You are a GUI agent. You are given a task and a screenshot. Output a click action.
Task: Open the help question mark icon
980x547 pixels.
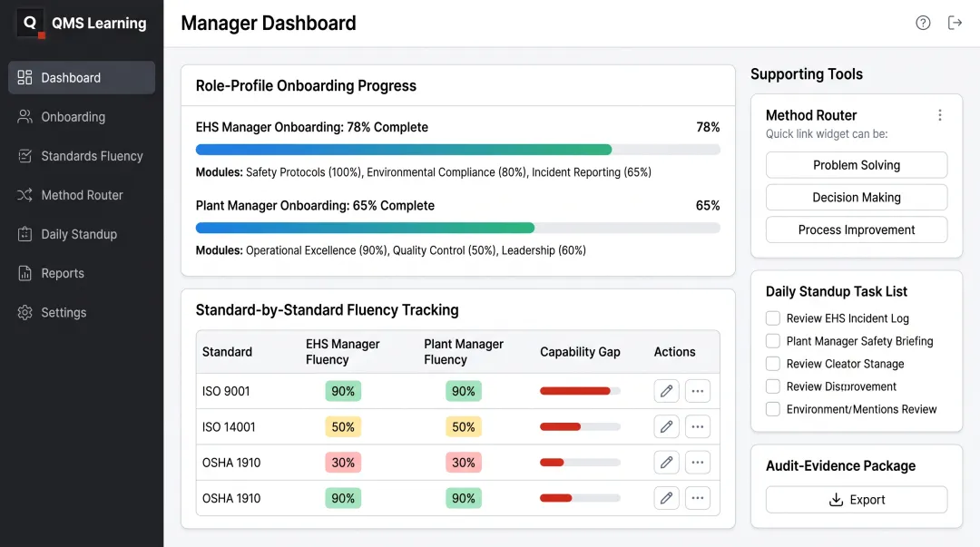923,23
